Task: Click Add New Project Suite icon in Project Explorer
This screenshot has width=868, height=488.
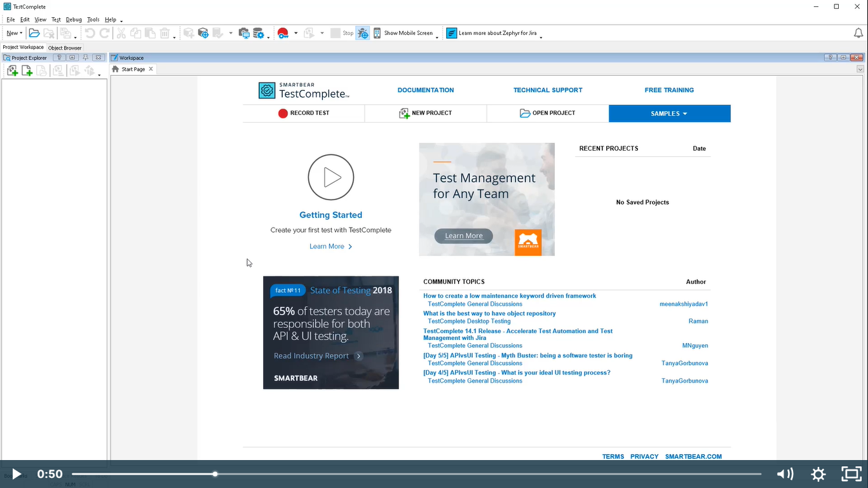Action: coord(12,71)
